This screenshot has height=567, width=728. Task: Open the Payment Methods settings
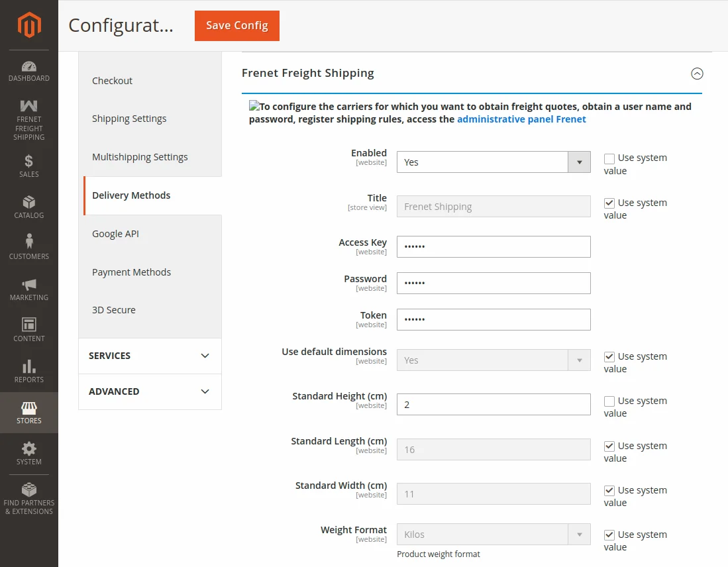click(130, 272)
